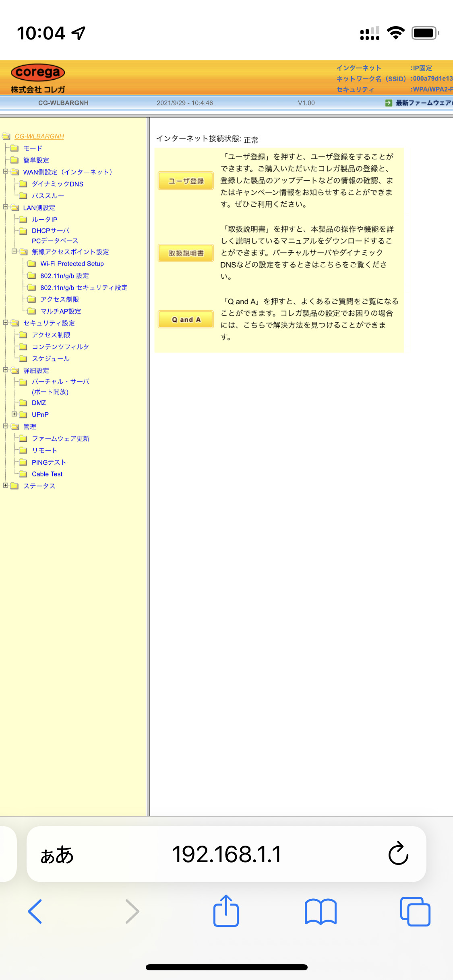The width and height of the screenshot is (453, 980).
Task: Tap the 192.168.1.1 address field
Action: tap(226, 854)
